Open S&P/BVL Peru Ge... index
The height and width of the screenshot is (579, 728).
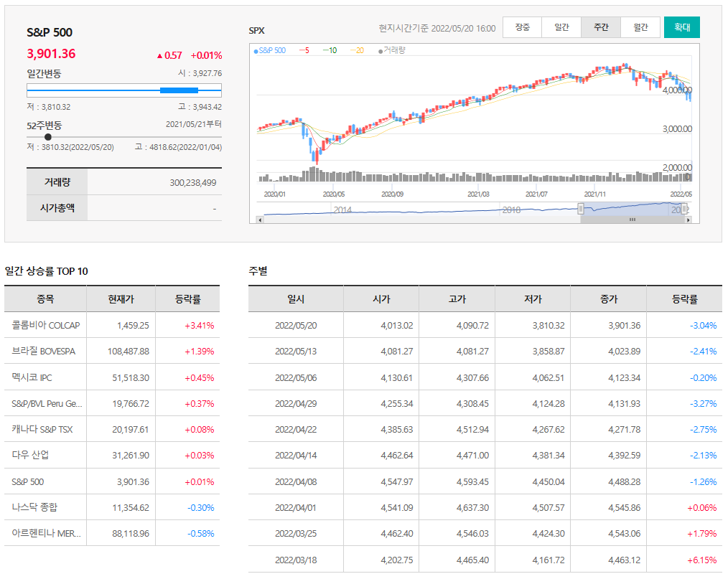(x=47, y=404)
